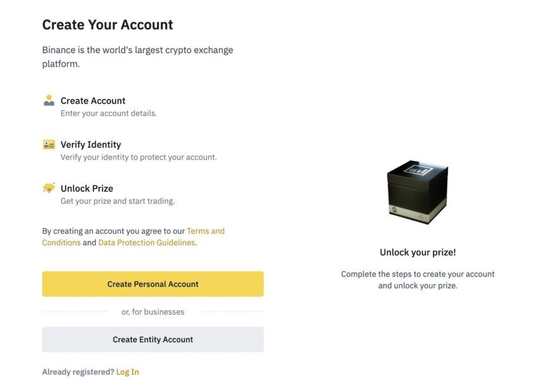Click the Unlock your prize! heading
538x392 pixels.
tap(418, 252)
